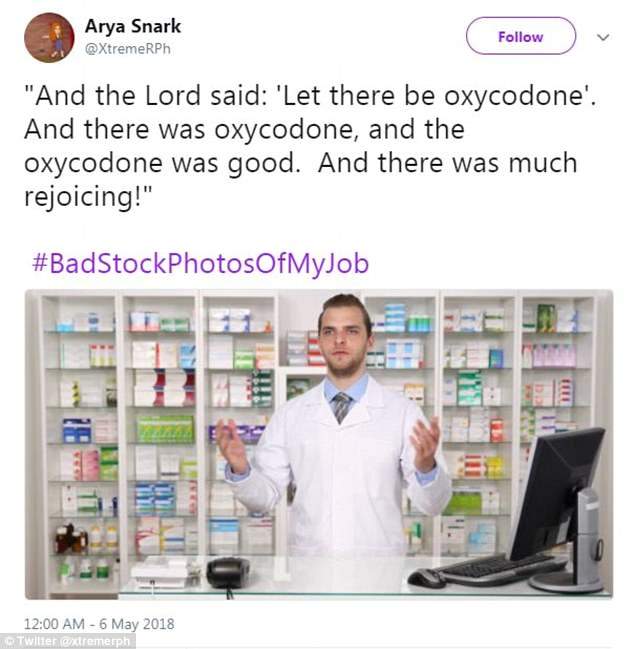Click the Follow button
Viewport: 634px width, 649px height.
(521, 36)
